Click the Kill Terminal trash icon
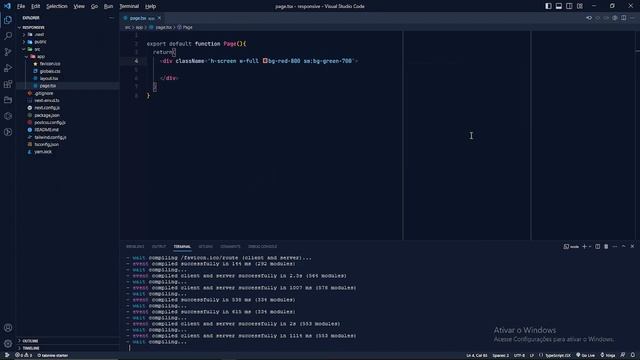 coord(606,247)
